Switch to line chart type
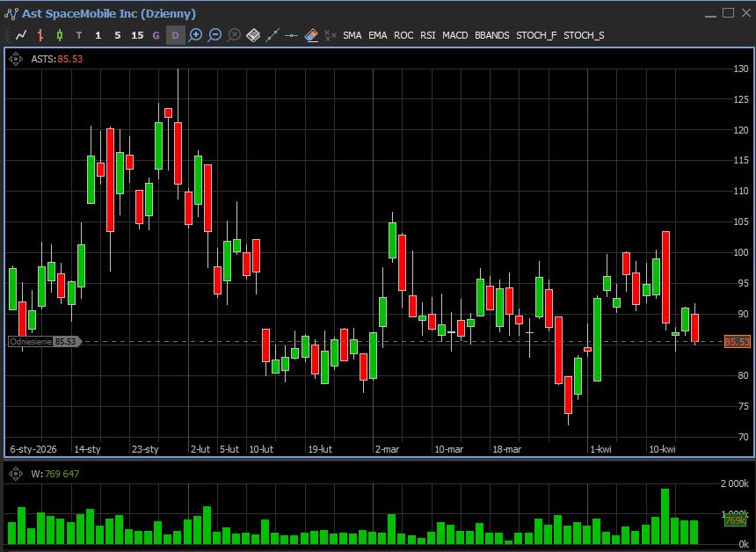Screen dimensions: 756x552 tap(21, 35)
